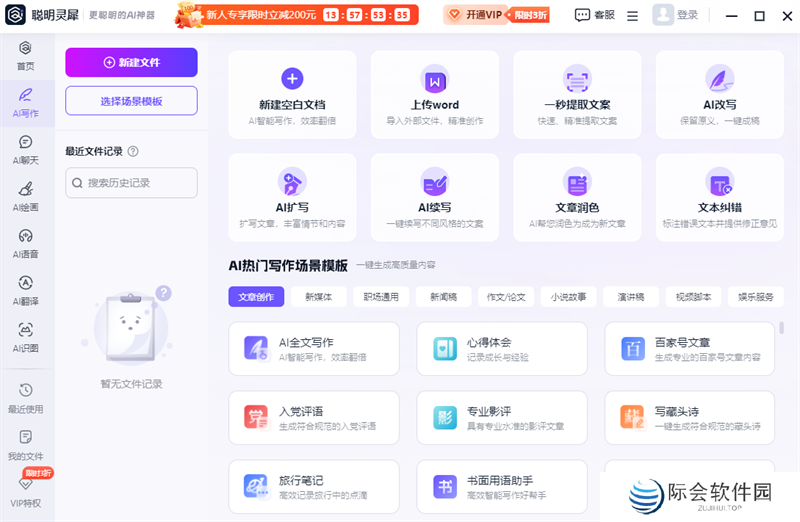
Task: Switch to the 新媒体 tab
Action: [318, 296]
